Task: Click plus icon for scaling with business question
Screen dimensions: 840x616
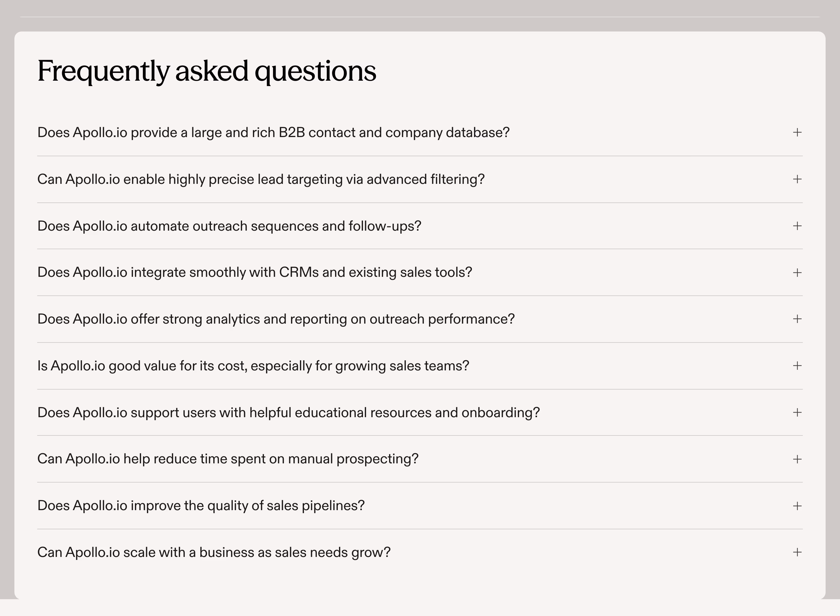Action: pyautogui.click(x=797, y=552)
